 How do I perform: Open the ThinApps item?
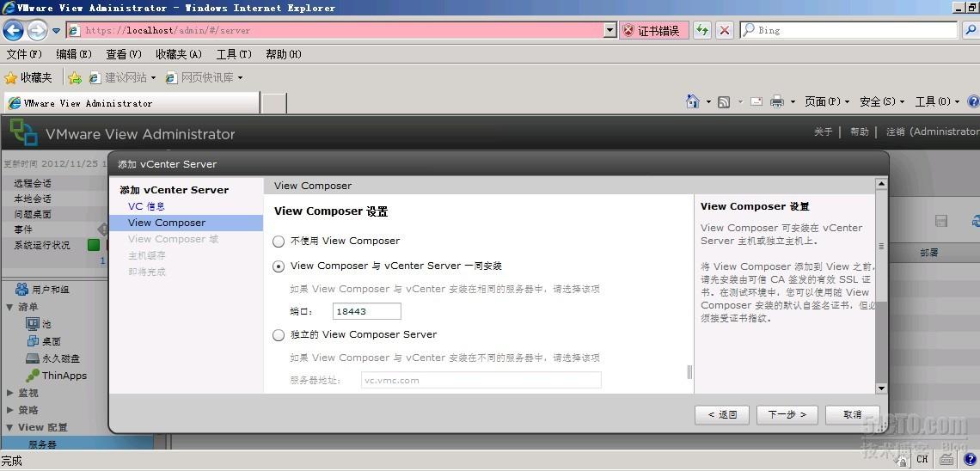pyautogui.click(x=56, y=376)
